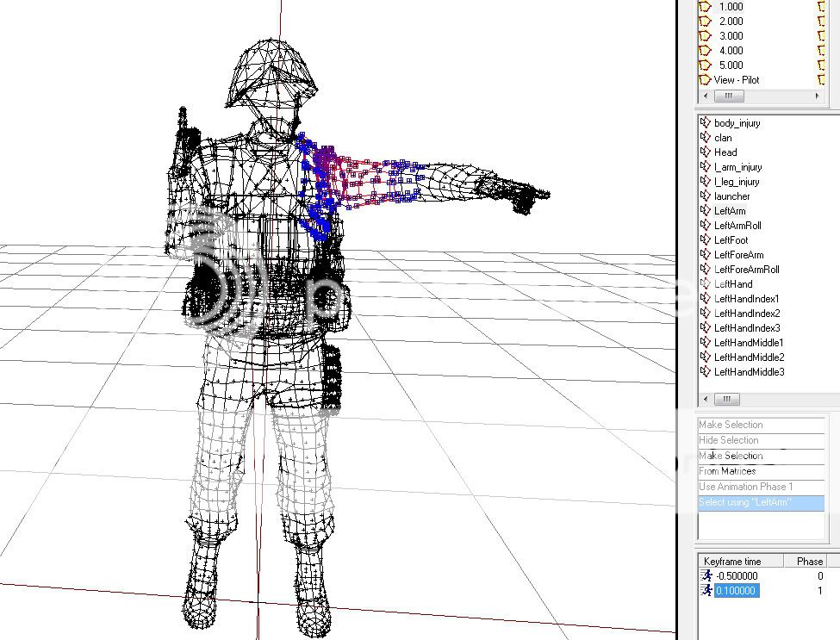Screen dimensions: 840x640
Task: Pick LeftHandIndex2 in the selections list
Action: pos(747,314)
